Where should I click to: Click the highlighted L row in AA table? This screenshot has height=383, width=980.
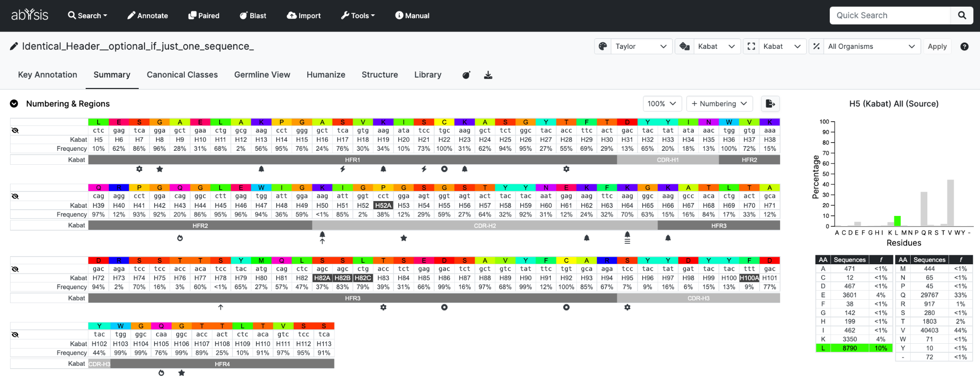tap(854, 348)
